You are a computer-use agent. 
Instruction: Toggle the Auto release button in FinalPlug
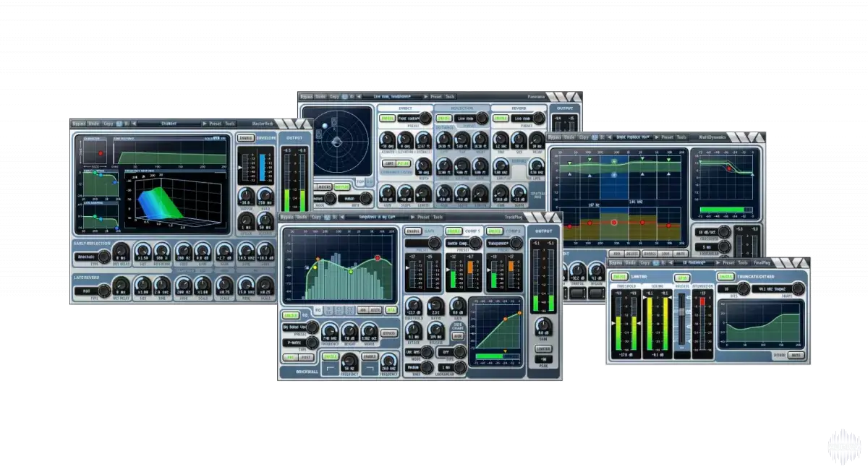(682, 278)
